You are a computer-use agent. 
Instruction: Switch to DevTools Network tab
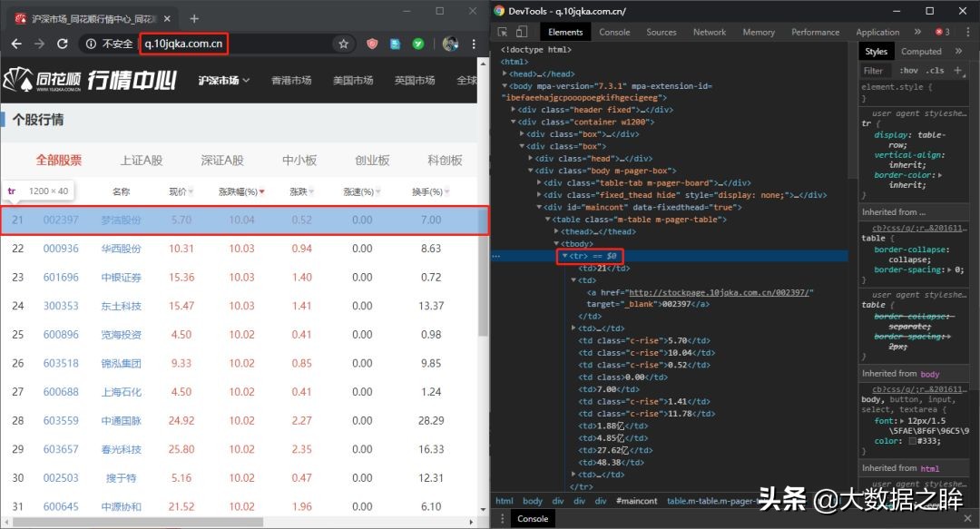(710, 32)
